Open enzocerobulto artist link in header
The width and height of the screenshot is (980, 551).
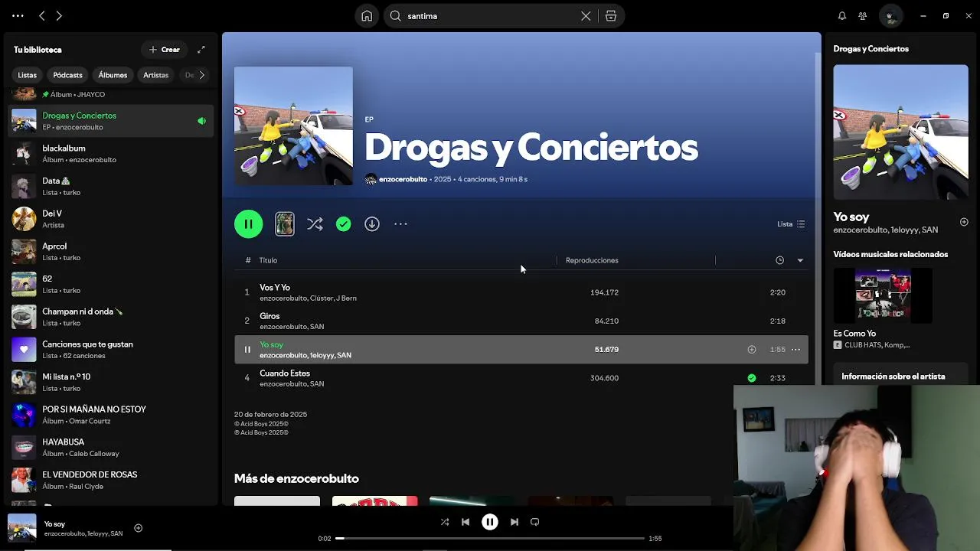pyautogui.click(x=403, y=179)
